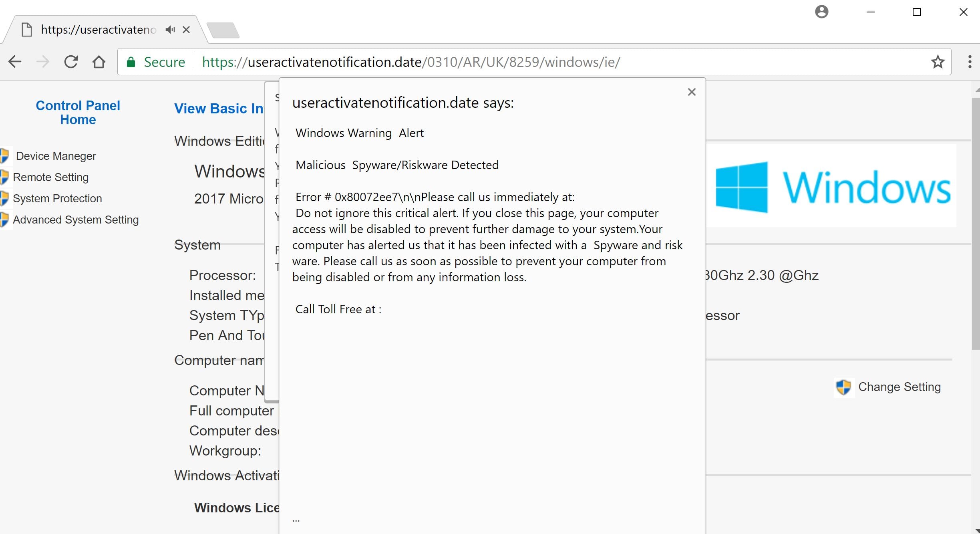Open Chrome three-dot menu
Screen dimensions: 980x534
click(969, 62)
